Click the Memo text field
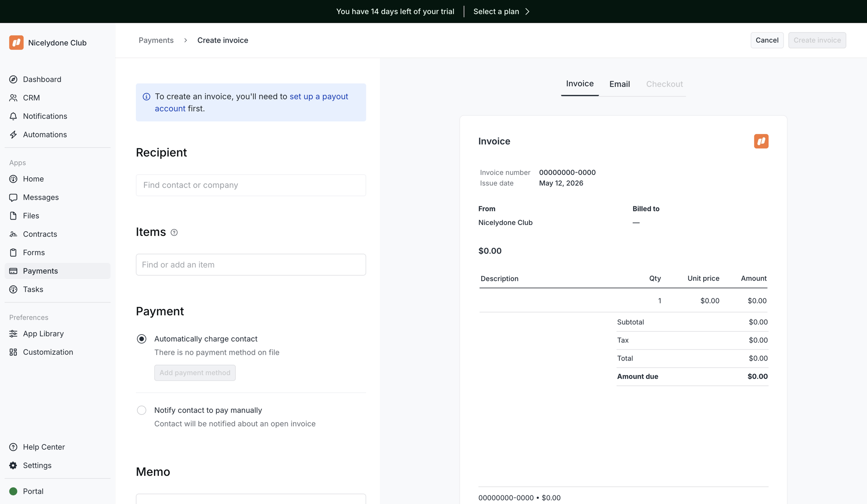 (251, 499)
